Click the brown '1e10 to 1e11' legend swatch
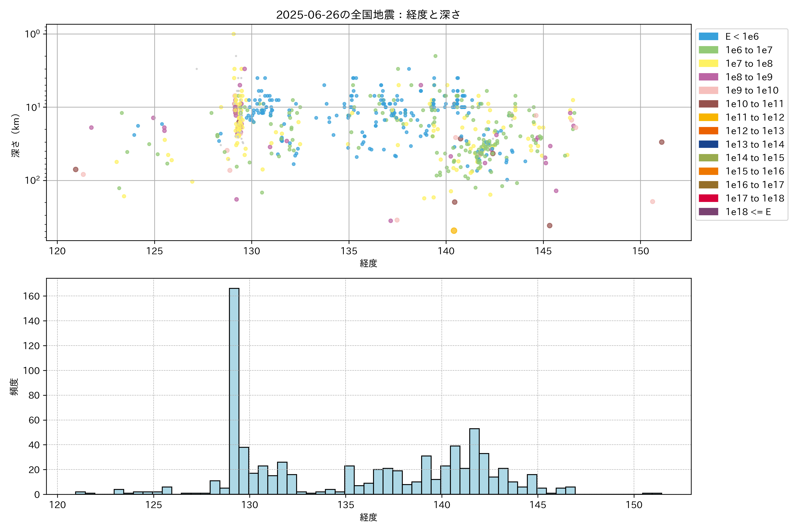This screenshot has width=798, height=532. 708,104
